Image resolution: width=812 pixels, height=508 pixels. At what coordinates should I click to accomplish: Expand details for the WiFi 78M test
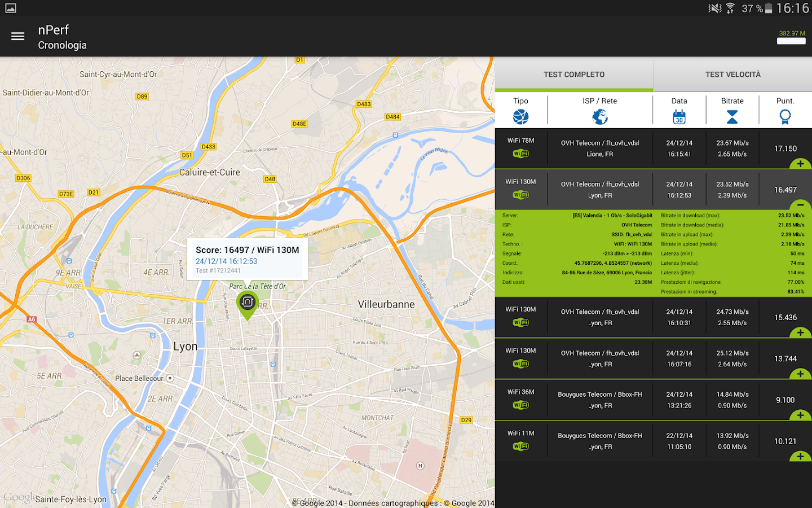coord(800,164)
